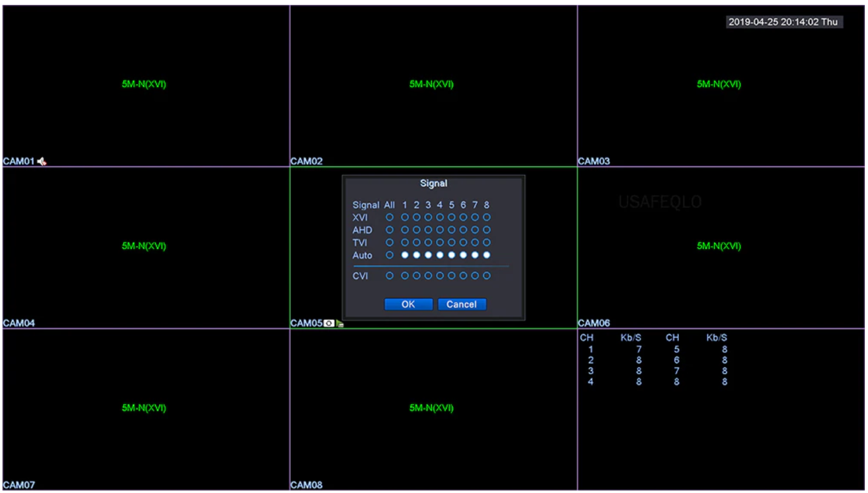Set channel 3 to TVI signal
868x493 pixels.
coord(428,242)
